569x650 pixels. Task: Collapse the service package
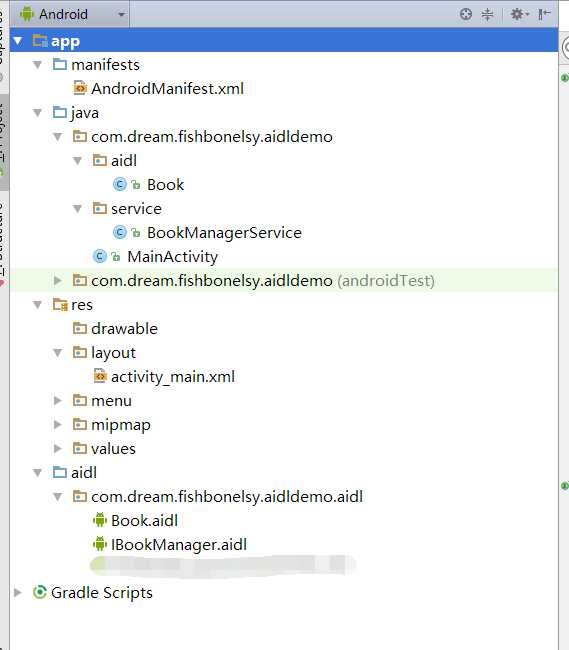click(x=77, y=209)
